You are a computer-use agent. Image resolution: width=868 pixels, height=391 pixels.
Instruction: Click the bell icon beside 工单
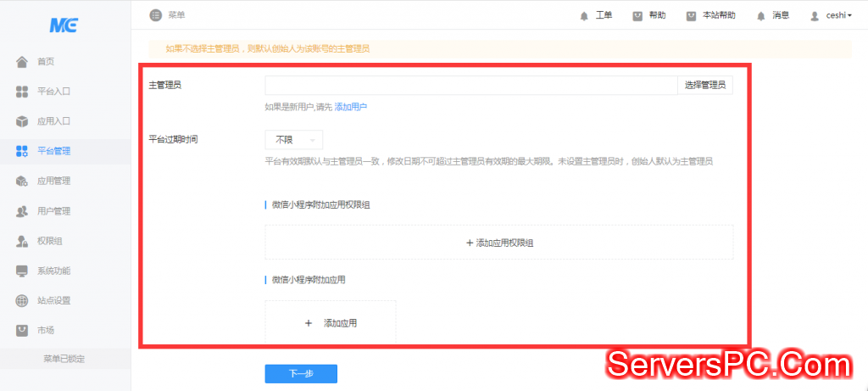point(584,16)
